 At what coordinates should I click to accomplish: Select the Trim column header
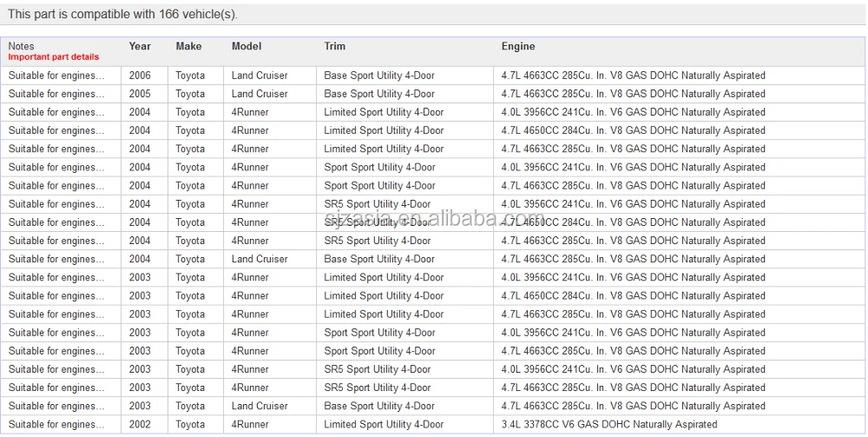click(335, 46)
